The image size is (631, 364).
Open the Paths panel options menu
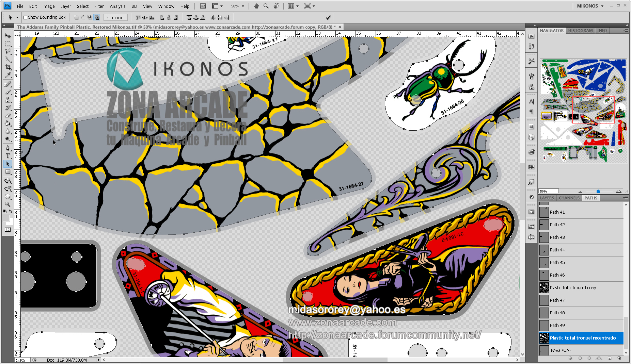625,198
